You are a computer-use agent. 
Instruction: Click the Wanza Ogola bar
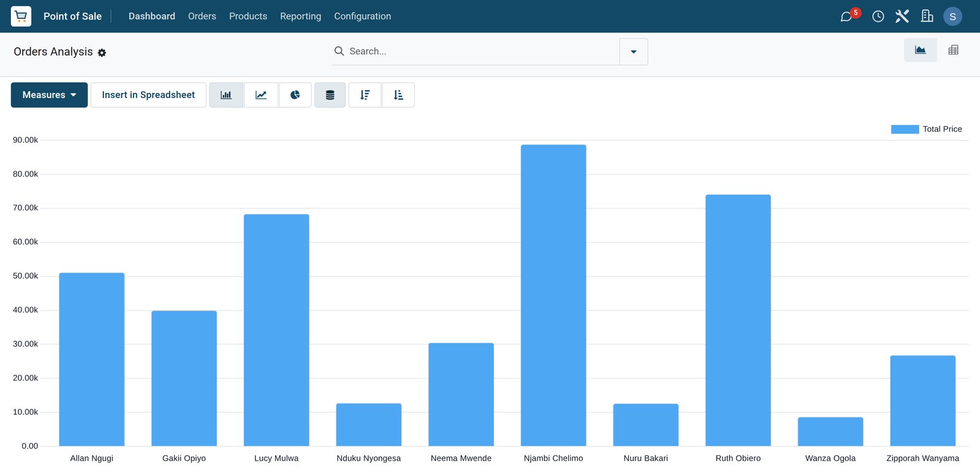point(831,432)
